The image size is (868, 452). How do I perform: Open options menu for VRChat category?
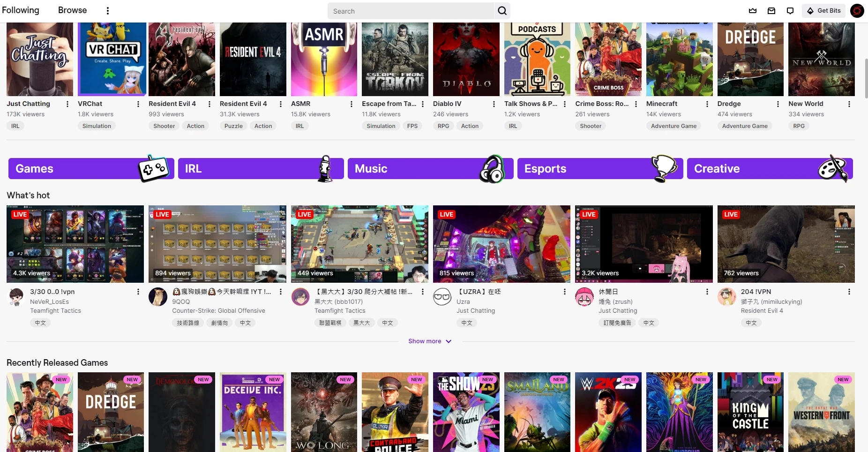point(138,104)
